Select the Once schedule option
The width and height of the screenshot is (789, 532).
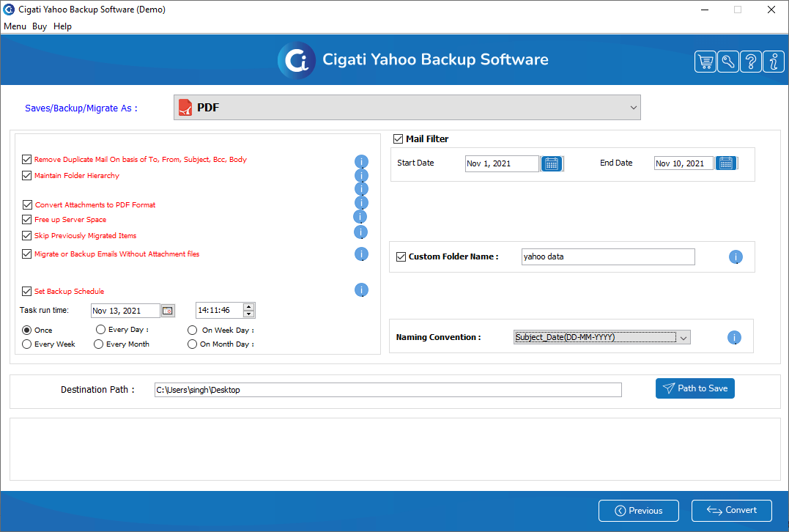[26, 330]
